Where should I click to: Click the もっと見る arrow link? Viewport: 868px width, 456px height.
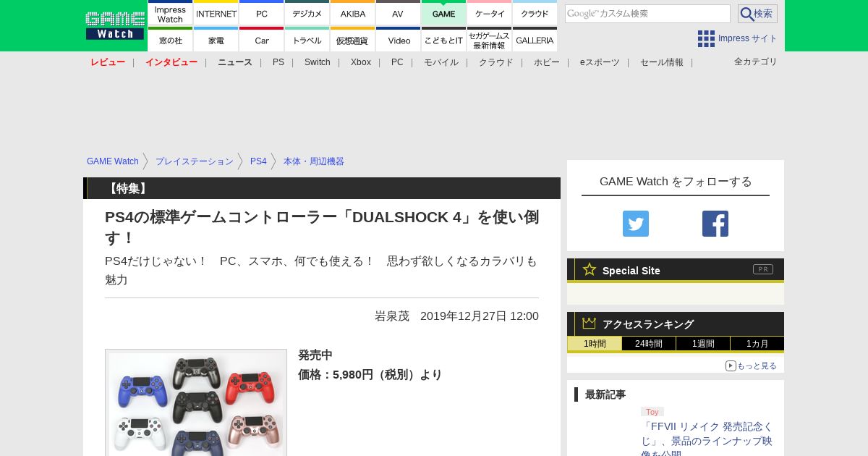click(x=751, y=366)
